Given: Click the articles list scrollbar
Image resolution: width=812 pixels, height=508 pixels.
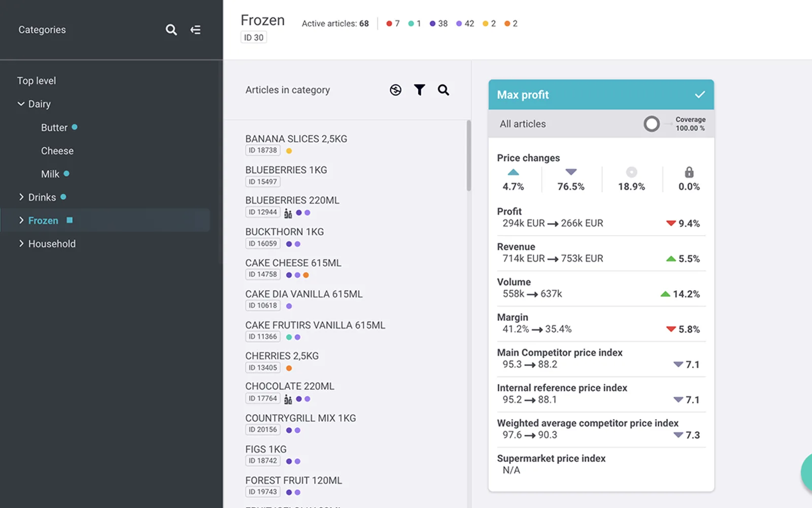Looking at the screenshot, I should click(x=468, y=155).
